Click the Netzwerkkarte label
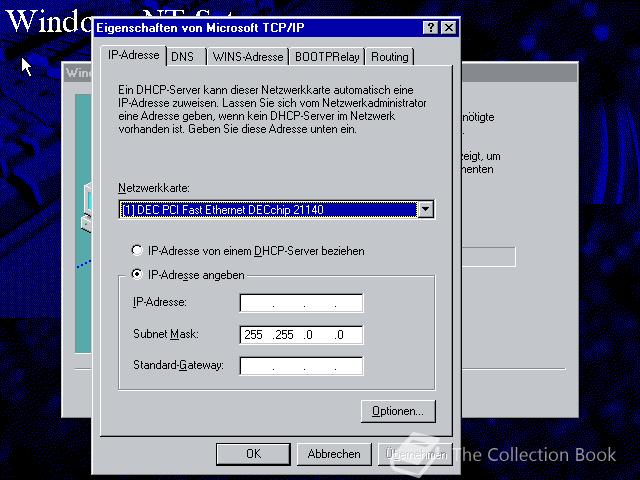The image size is (640, 480). 154,188
